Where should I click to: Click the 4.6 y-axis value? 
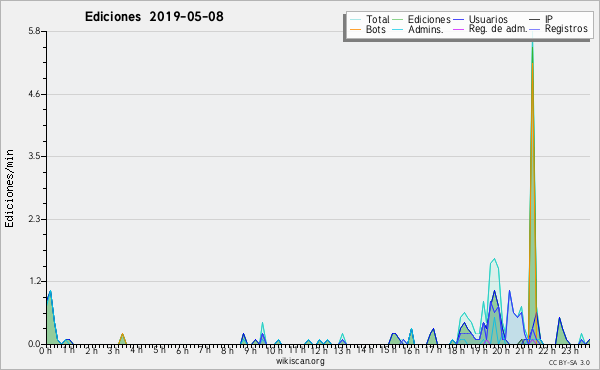tap(34, 94)
